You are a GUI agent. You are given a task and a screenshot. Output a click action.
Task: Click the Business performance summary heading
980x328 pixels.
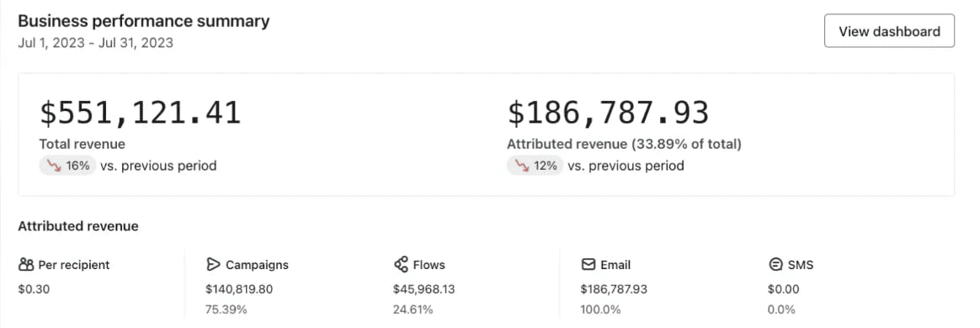[x=144, y=21]
